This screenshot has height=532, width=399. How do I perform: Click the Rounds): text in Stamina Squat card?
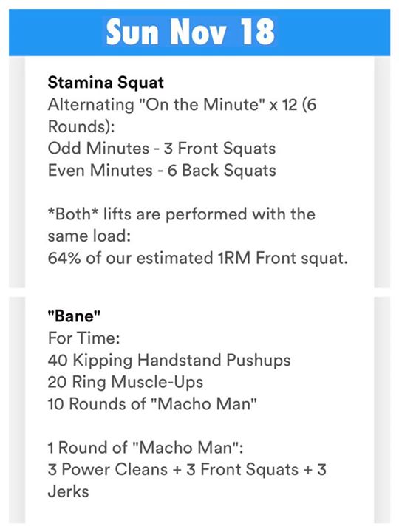click(81, 126)
